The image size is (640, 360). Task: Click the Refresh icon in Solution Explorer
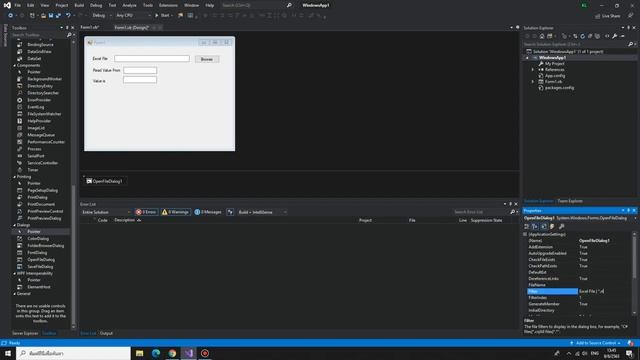click(582, 36)
